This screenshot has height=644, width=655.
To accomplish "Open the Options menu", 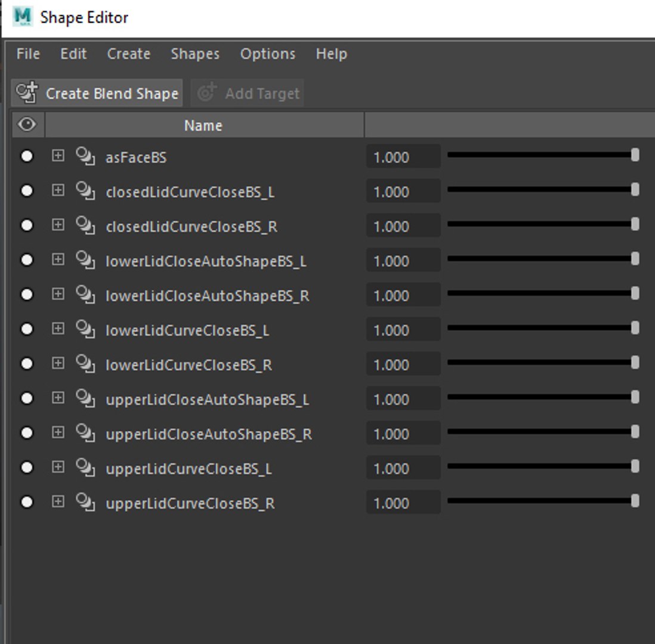I will pyautogui.click(x=268, y=54).
